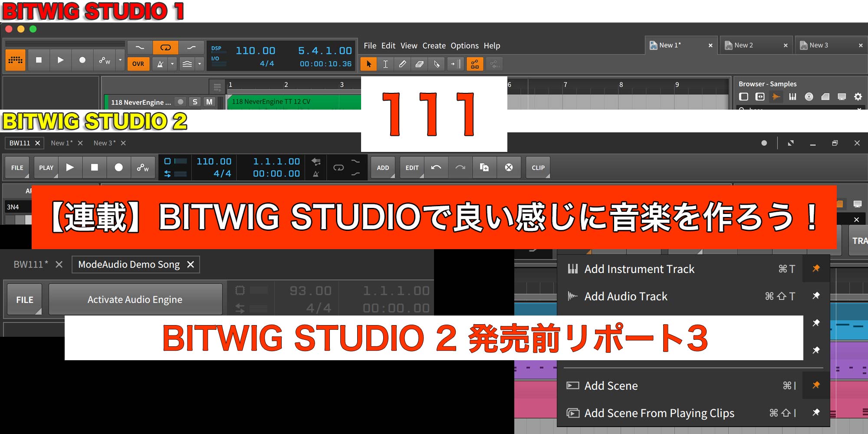The height and width of the screenshot is (434, 868).
Task: Open Browser settings gear icon
Action: click(858, 97)
